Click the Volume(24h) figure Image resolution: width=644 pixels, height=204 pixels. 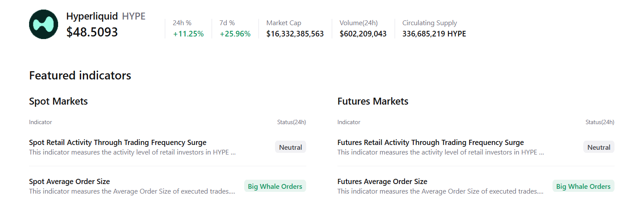coord(363,34)
